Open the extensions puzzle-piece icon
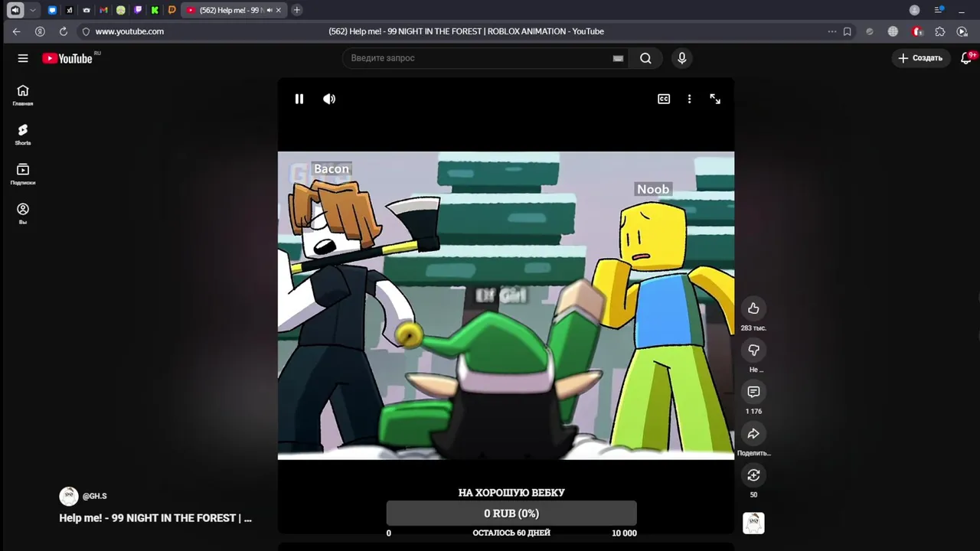This screenshot has width=980, height=551. tap(940, 31)
